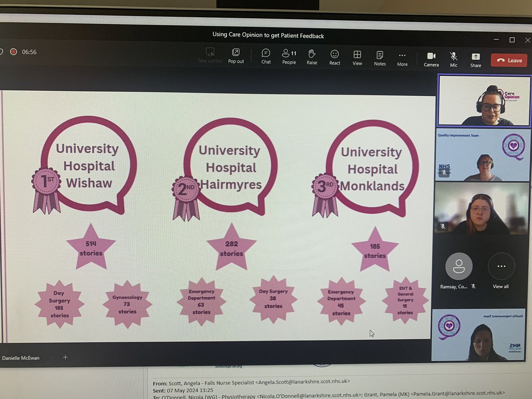
Task: Raise your hand in the meeting
Action: tap(312, 57)
